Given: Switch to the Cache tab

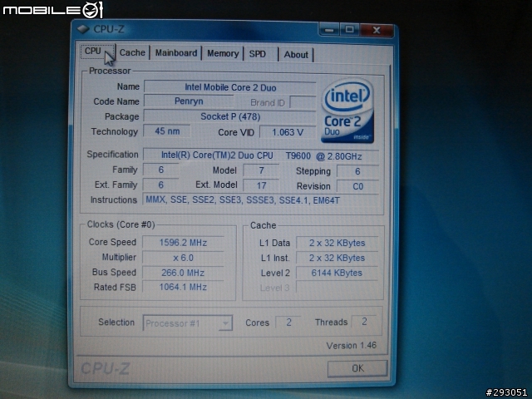Looking at the screenshot, I should [132, 52].
